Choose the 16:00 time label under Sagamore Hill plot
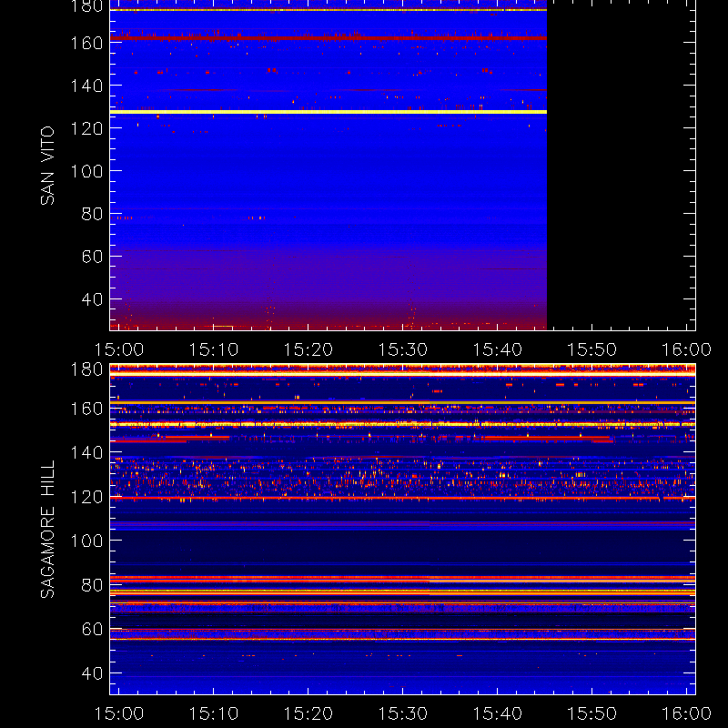Screen dimensions: 728x728 [x=686, y=713]
